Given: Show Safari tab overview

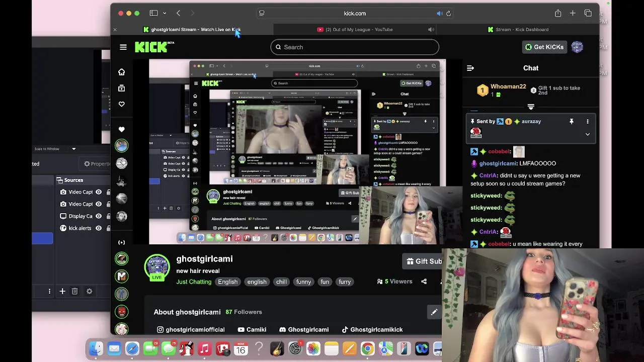Looking at the screenshot, I should [588, 13].
